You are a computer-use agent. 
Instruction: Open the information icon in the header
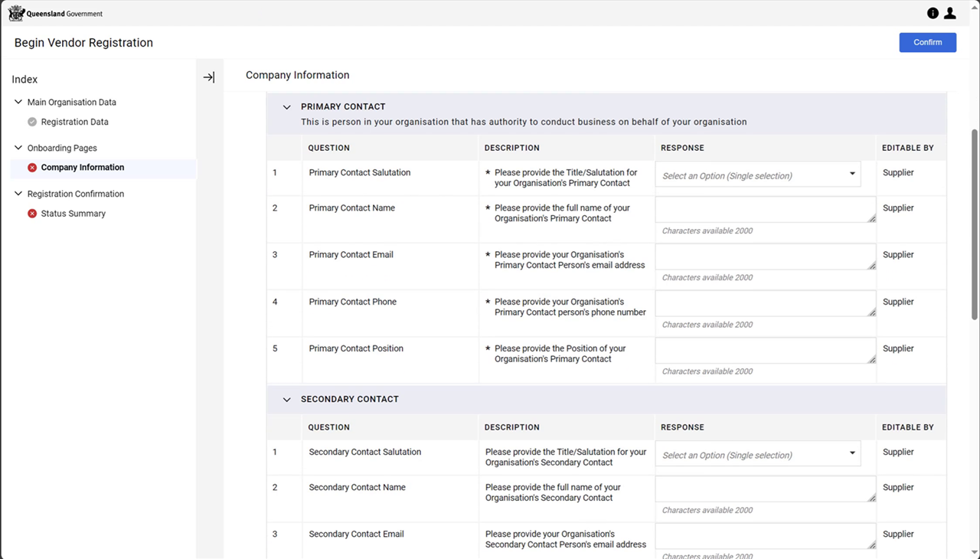933,13
